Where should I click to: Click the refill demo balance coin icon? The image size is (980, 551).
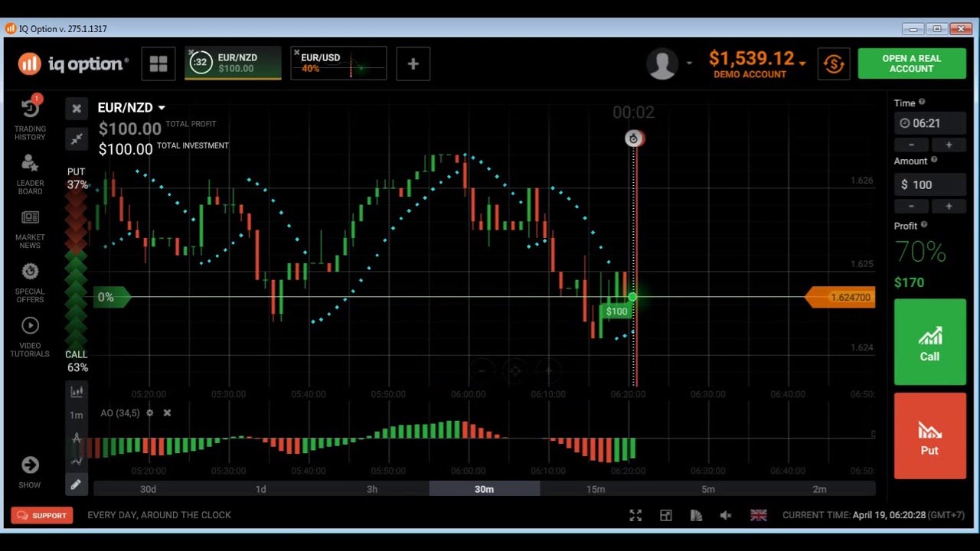coord(834,64)
